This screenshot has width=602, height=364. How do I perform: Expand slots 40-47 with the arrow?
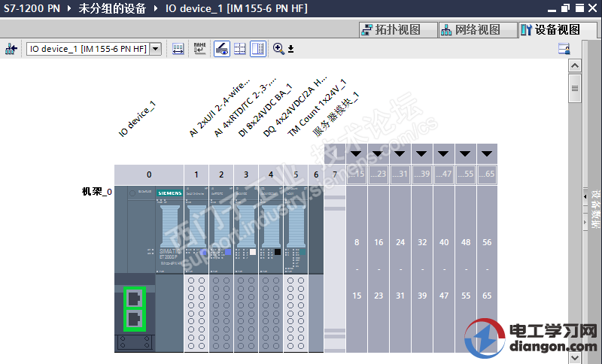443,154
